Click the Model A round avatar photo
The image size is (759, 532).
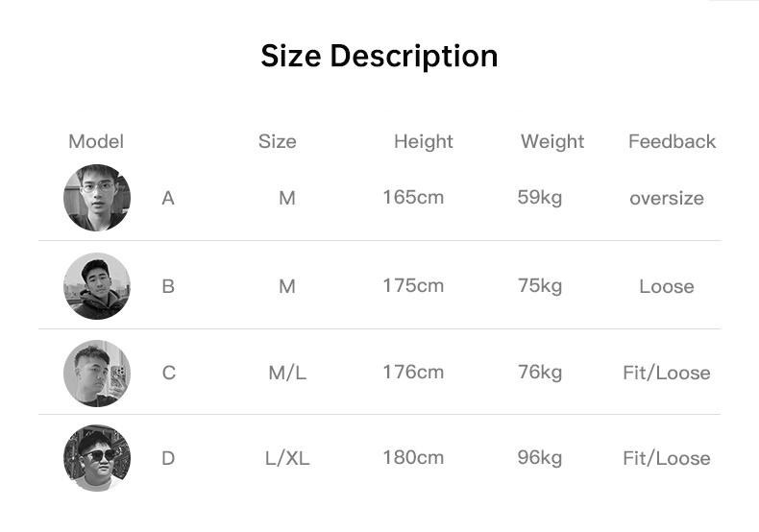97,198
